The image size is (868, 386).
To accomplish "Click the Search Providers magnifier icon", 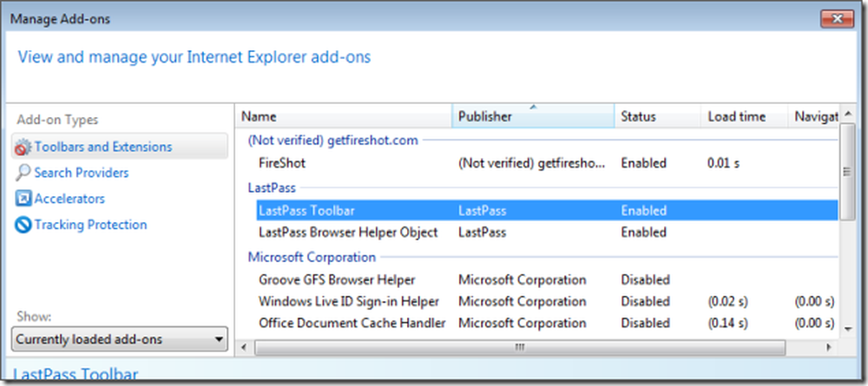I will 23,173.
